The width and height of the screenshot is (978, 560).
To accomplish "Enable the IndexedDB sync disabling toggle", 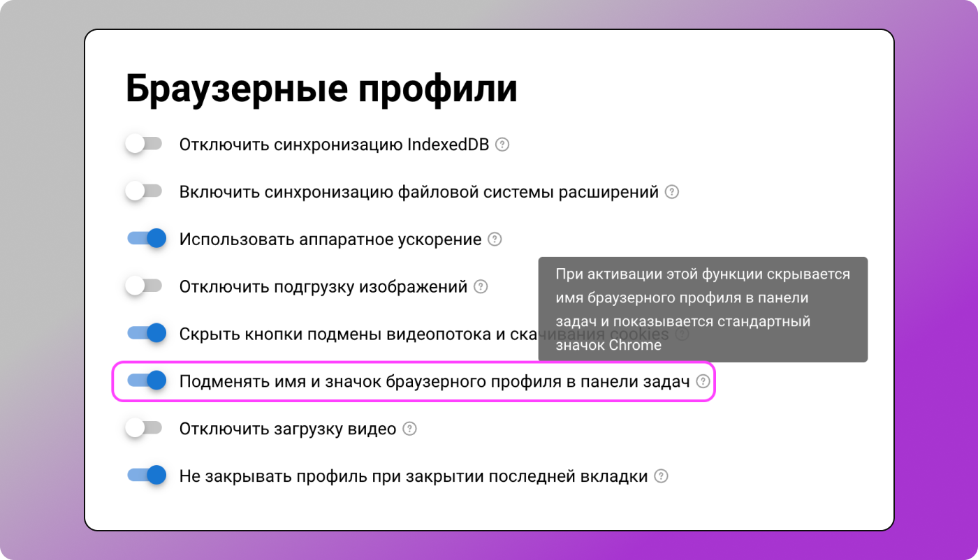I will (x=145, y=144).
